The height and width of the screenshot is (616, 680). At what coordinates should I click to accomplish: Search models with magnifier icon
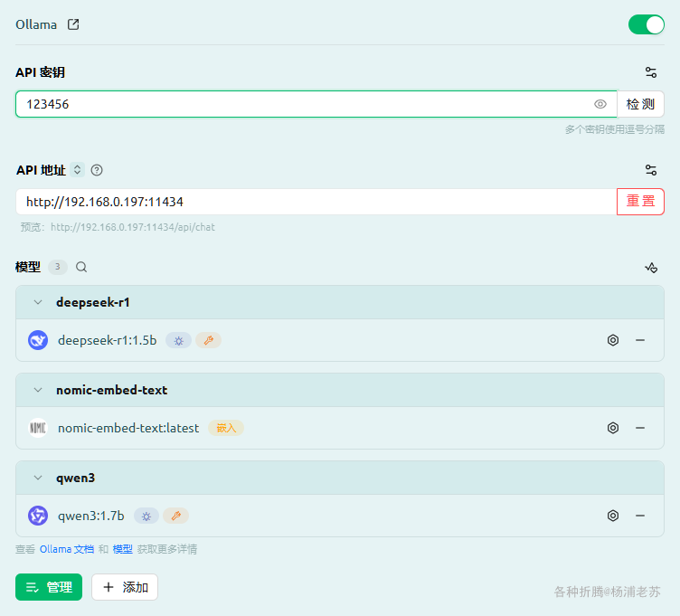(81, 267)
